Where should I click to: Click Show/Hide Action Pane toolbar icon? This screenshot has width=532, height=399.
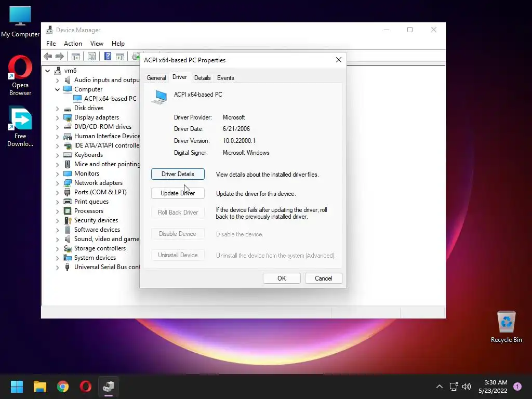(x=120, y=56)
